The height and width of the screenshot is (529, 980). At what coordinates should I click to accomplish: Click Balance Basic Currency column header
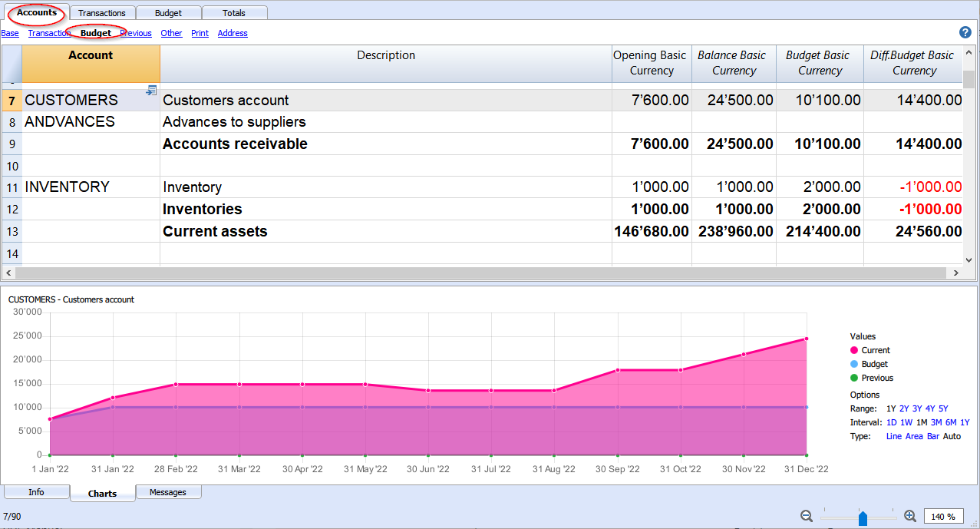click(734, 63)
